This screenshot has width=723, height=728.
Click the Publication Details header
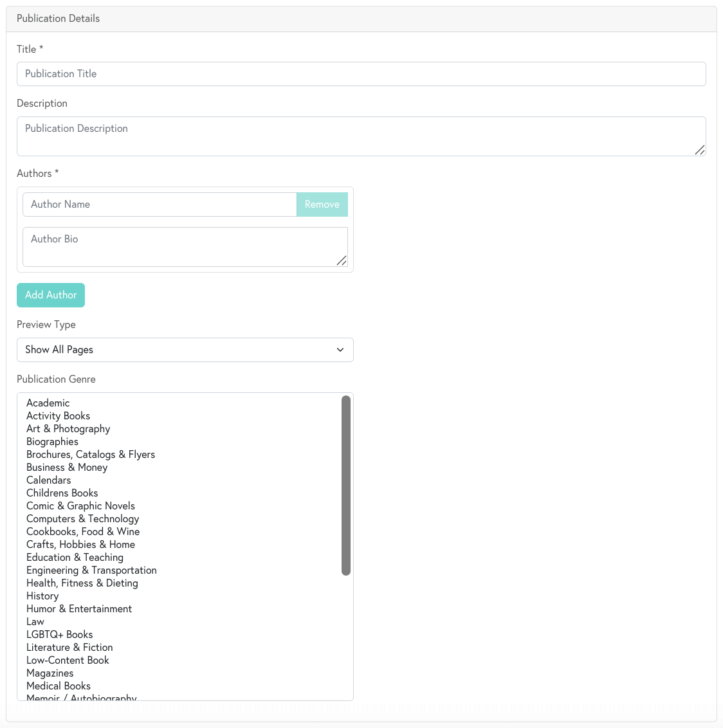(x=58, y=19)
